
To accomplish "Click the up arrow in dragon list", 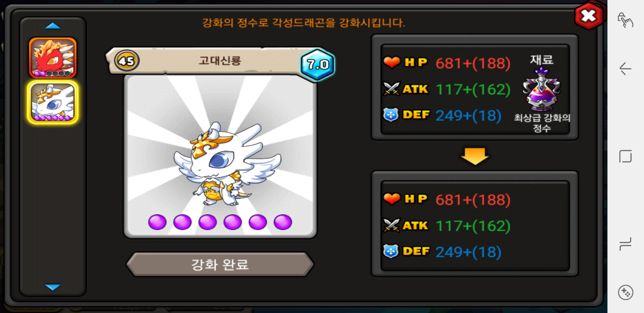I will click(53, 26).
